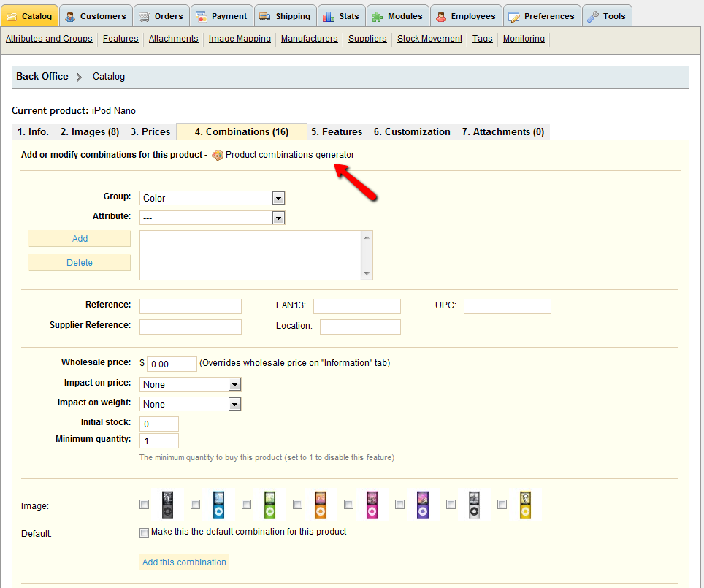Click the Add attribute button

80,239
